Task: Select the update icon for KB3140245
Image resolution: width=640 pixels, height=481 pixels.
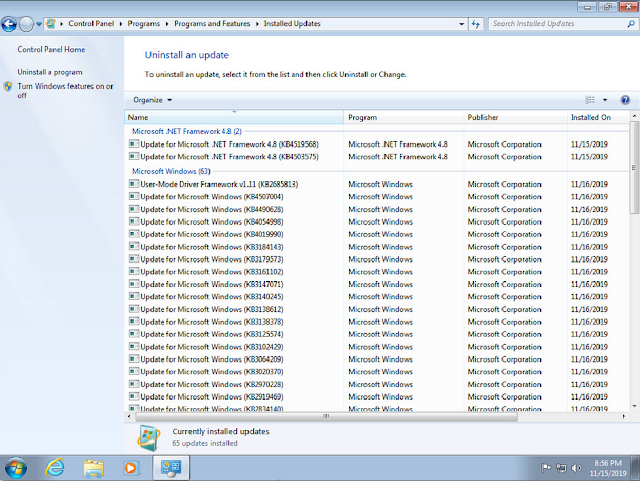Action: coord(134,296)
